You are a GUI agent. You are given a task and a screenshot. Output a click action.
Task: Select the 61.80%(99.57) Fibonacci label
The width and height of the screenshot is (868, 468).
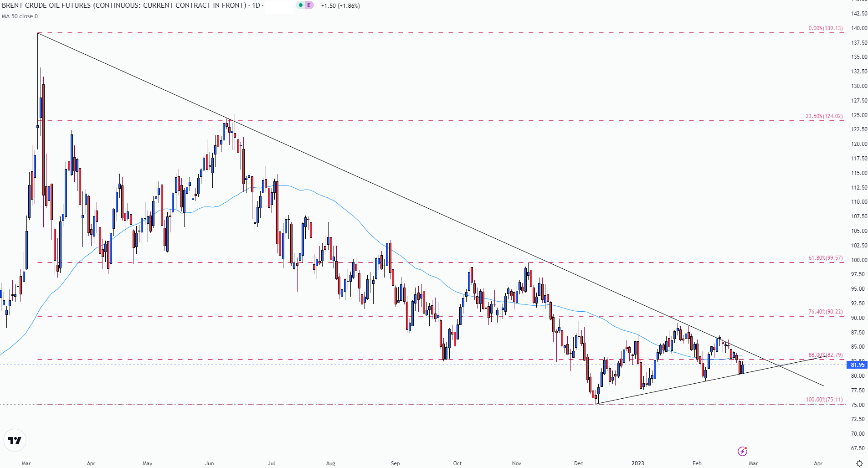pyautogui.click(x=826, y=258)
